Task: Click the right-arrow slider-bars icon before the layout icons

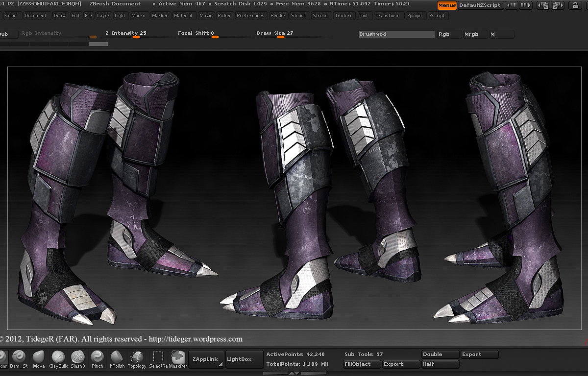Action: tap(525, 5)
